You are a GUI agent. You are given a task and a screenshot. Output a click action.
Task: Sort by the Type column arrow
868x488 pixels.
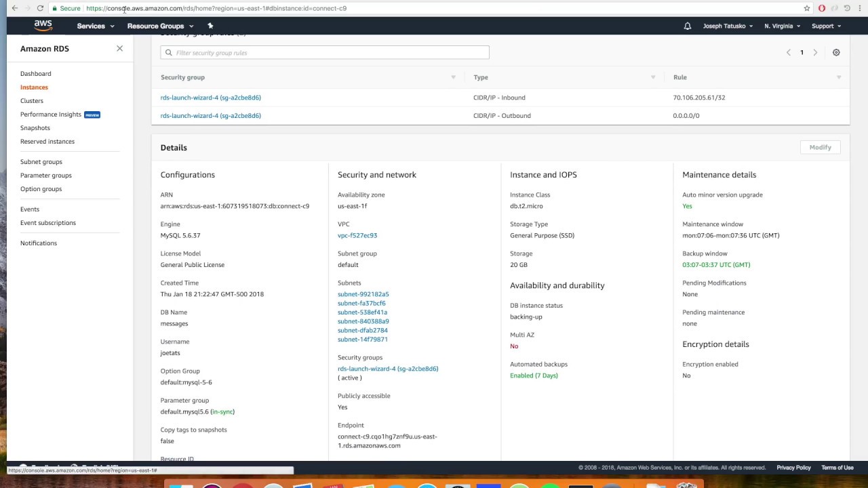click(653, 77)
